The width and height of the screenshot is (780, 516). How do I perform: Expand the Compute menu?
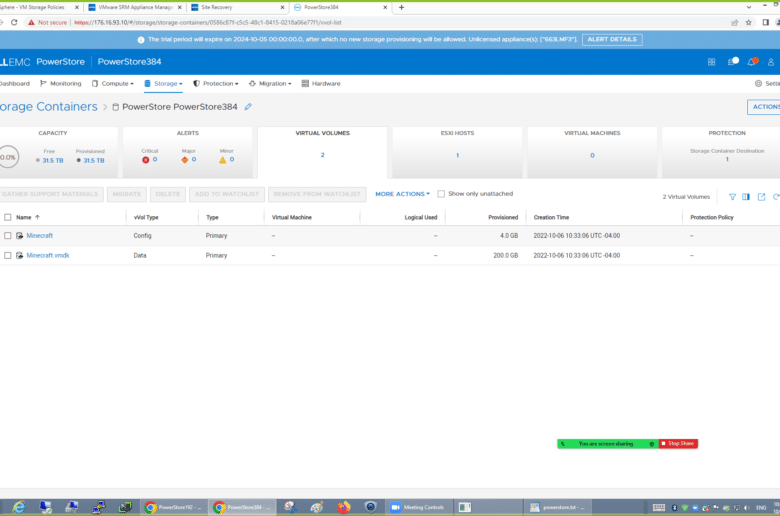[x=113, y=84]
